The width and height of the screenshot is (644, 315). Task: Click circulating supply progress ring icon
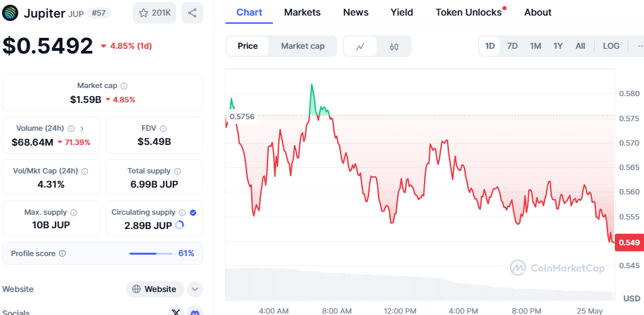point(179,225)
